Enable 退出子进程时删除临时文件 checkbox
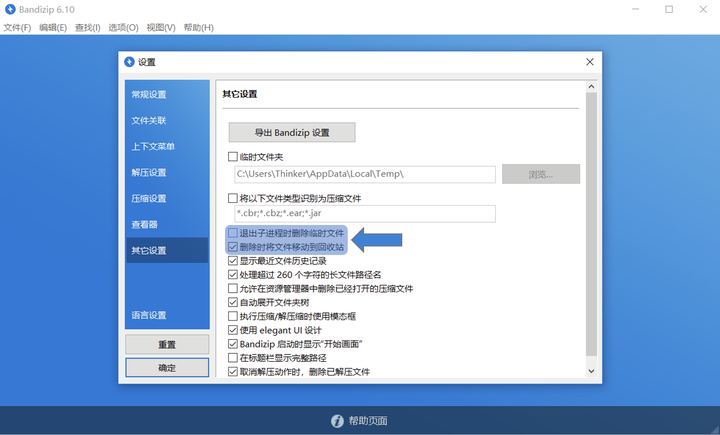This screenshot has width=720, height=435. 233,233
